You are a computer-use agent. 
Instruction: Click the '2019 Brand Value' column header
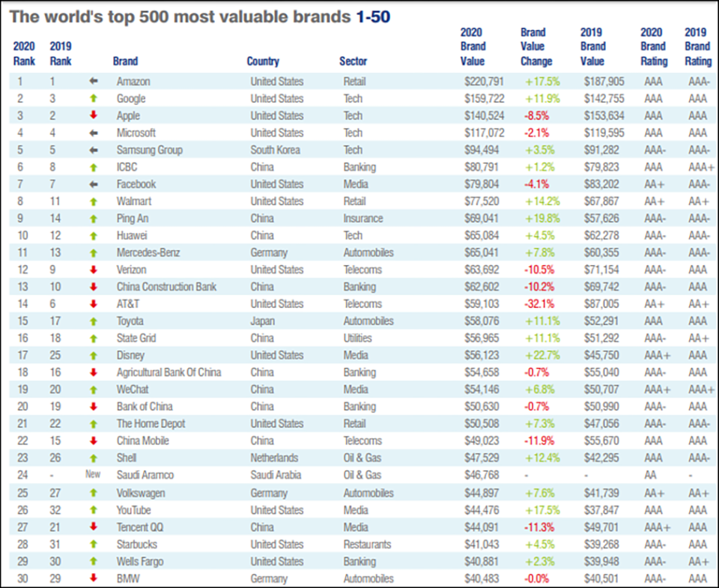click(x=593, y=46)
